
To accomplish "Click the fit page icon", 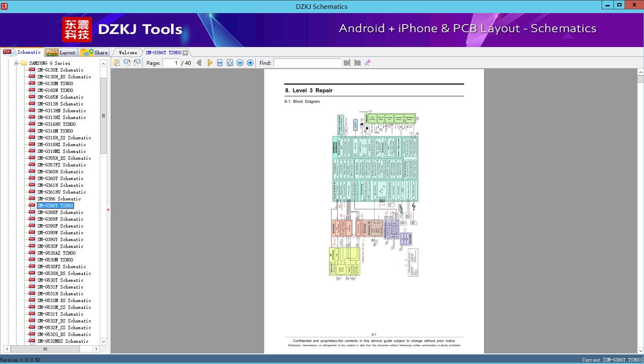I will [230, 63].
